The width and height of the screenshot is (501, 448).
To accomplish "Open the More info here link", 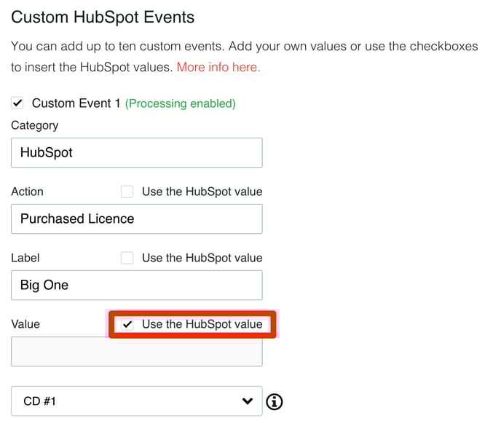I will 218,67.
